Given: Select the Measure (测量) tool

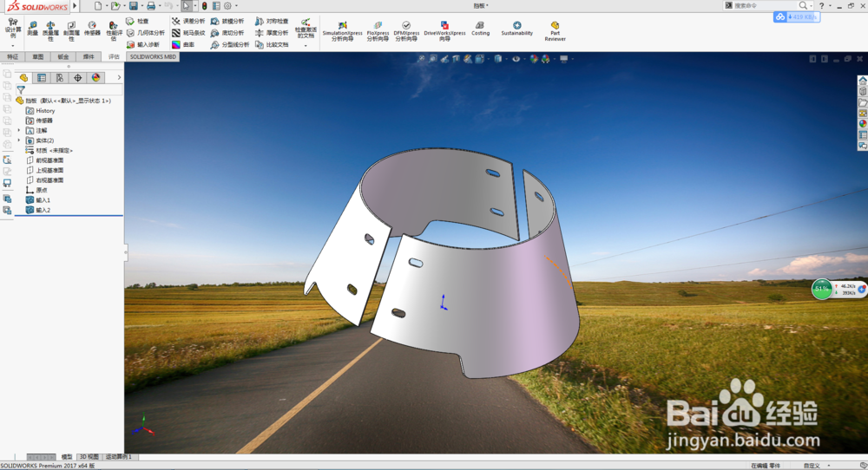Looking at the screenshot, I should (33, 29).
